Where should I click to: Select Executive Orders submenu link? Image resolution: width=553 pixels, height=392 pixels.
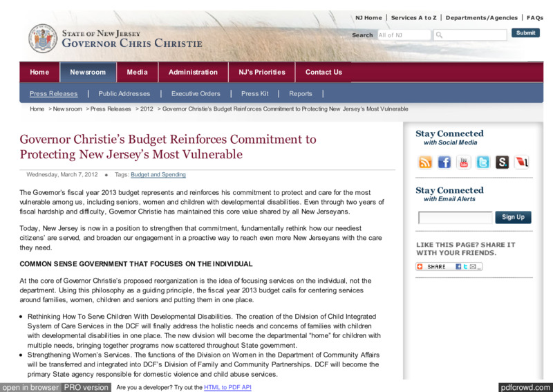(x=196, y=93)
